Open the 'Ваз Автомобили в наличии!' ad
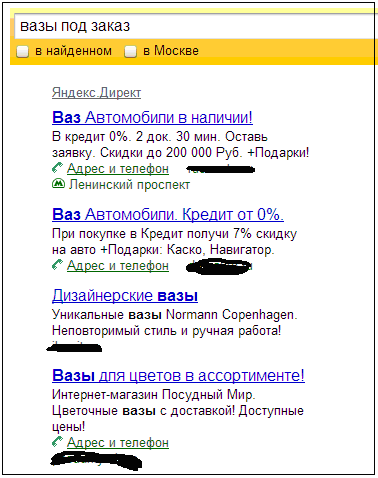The width and height of the screenshot is (378, 478). point(152,117)
